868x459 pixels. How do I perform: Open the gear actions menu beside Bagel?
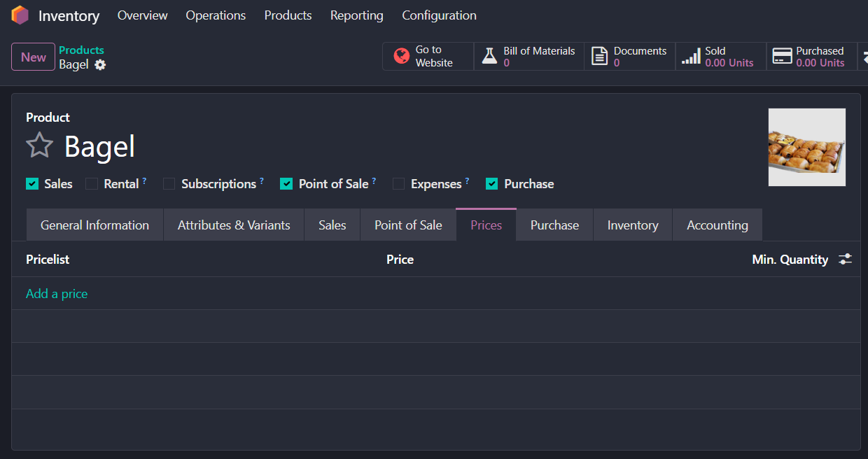tap(100, 65)
